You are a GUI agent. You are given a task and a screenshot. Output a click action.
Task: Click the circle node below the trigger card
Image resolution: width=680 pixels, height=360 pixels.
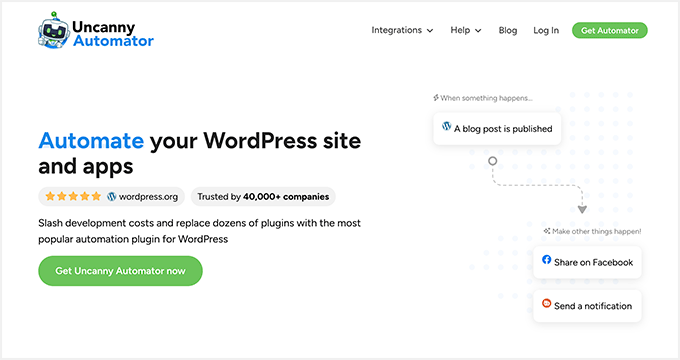(x=492, y=161)
